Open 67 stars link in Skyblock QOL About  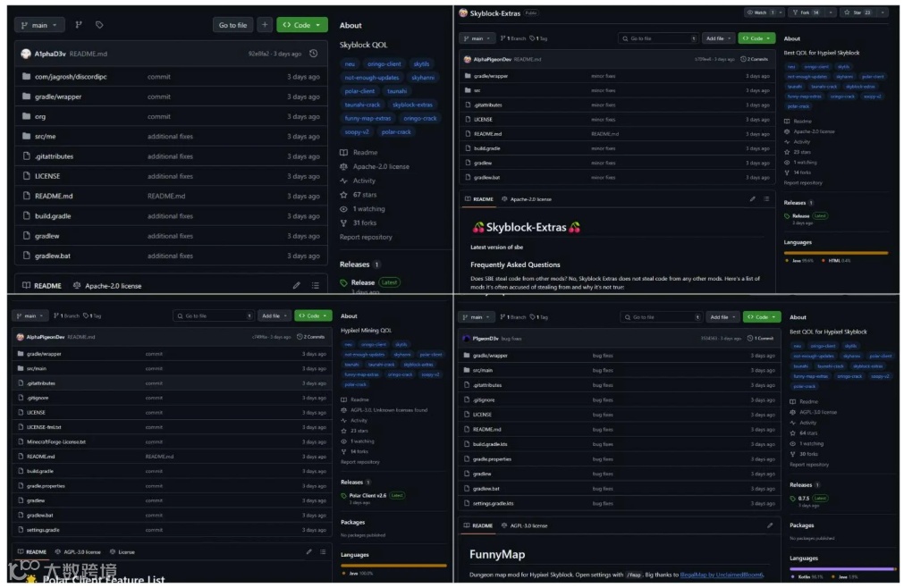365,195
